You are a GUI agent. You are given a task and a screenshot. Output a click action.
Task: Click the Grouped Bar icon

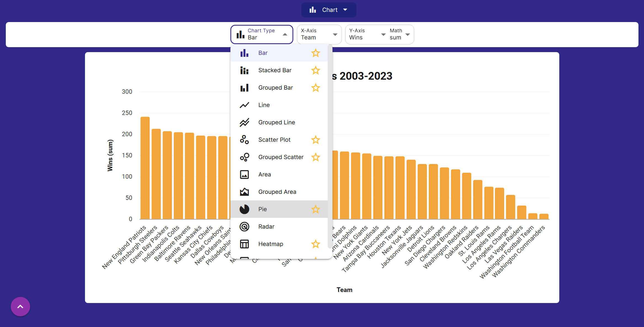tap(244, 88)
